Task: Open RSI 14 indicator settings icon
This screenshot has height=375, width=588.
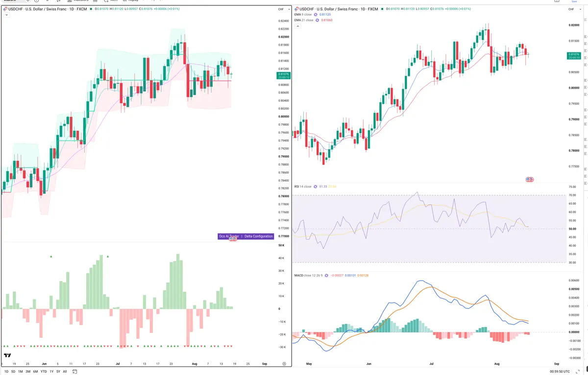Action: tap(315, 187)
